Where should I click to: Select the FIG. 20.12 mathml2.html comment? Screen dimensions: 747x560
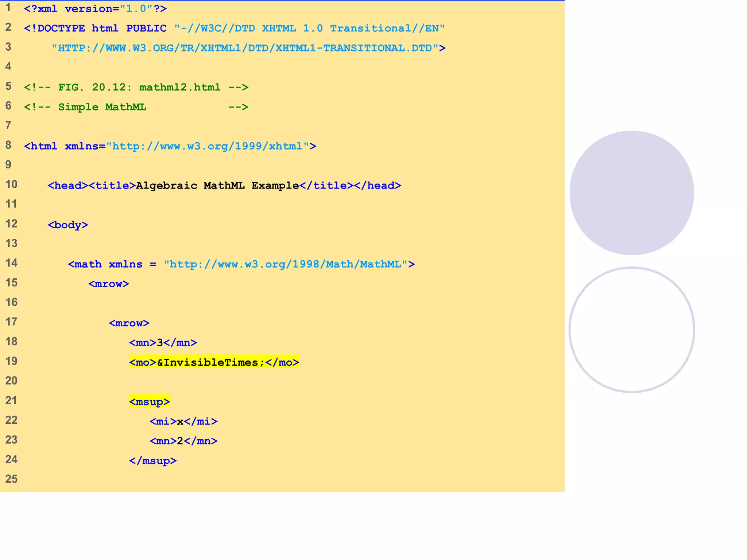pos(136,87)
